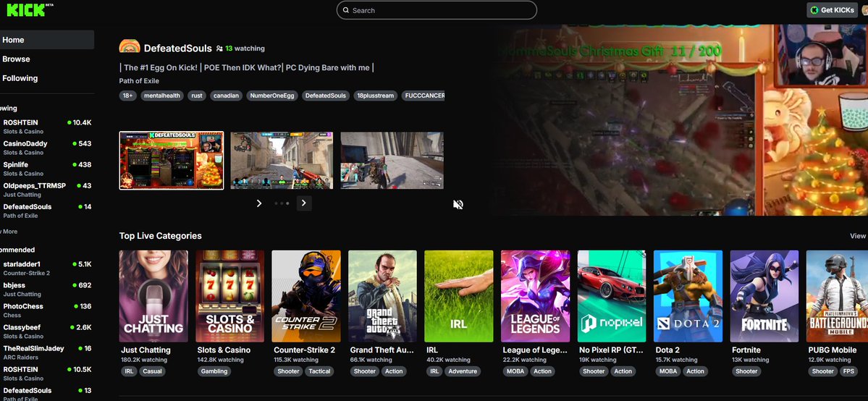Open the Following sidebar item
Image resolution: width=868 pixels, height=401 pixels.
(x=46, y=78)
